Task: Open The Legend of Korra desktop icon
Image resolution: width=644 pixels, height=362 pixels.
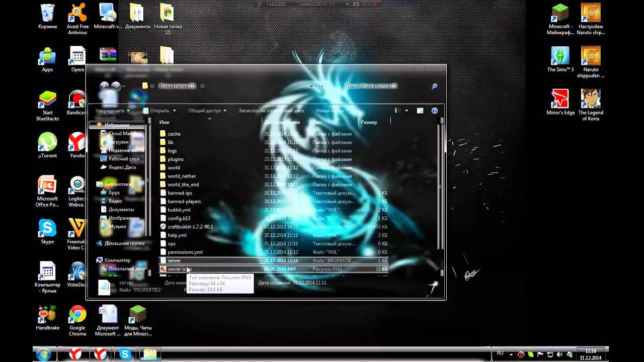Action: coord(591,105)
